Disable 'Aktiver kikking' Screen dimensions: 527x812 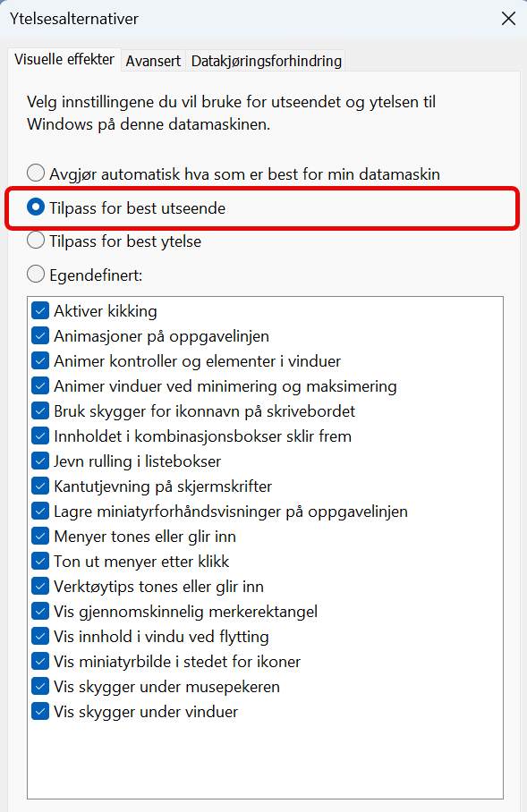(x=40, y=311)
